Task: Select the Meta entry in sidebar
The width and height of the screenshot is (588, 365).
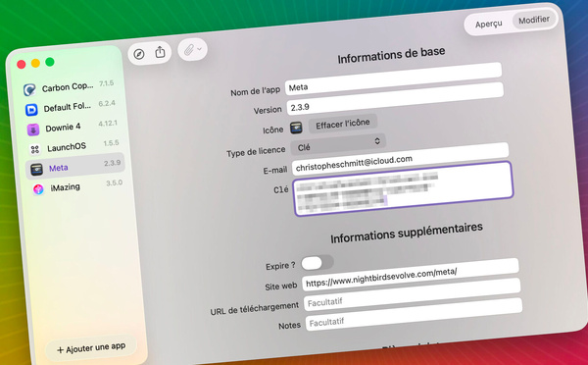Action: tap(75, 167)
